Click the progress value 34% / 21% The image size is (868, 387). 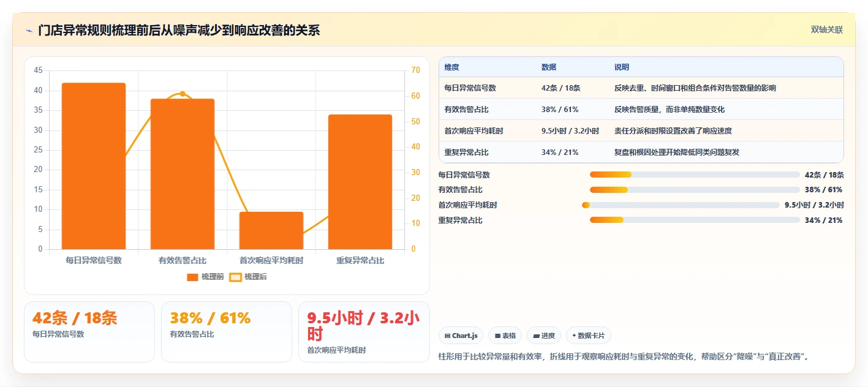pyautogui.click(x=823, y=220)
